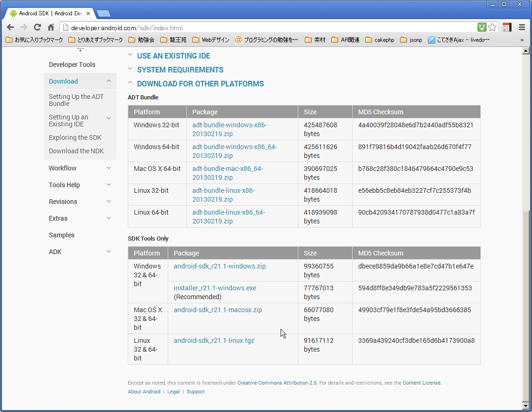Open the こてさきAjax livedoor bookmark
The image size is (532, 412).
coord(459,40)
